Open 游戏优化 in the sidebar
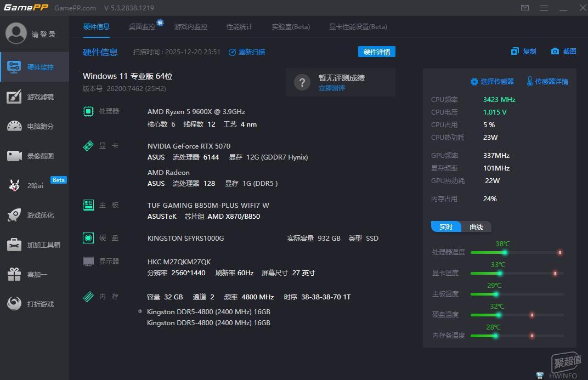 [35, 215]
